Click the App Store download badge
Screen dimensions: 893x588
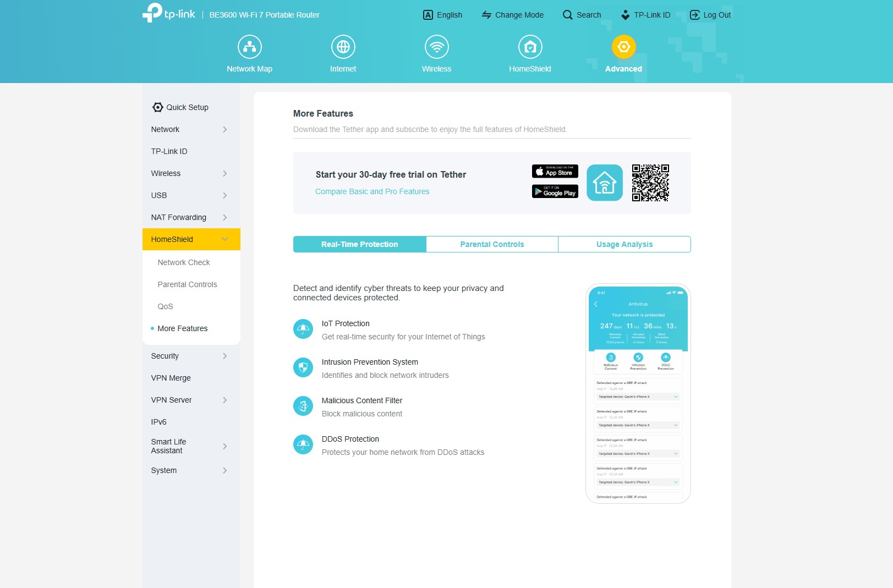(x=555, y=171)
